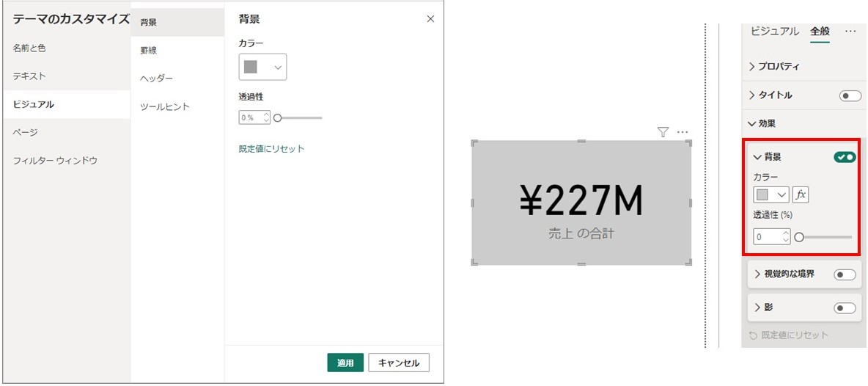The height and width of the screenshot is (386, 868).
Task: Toggle the タイトル switch on
Action: click(x=850, y=96)
